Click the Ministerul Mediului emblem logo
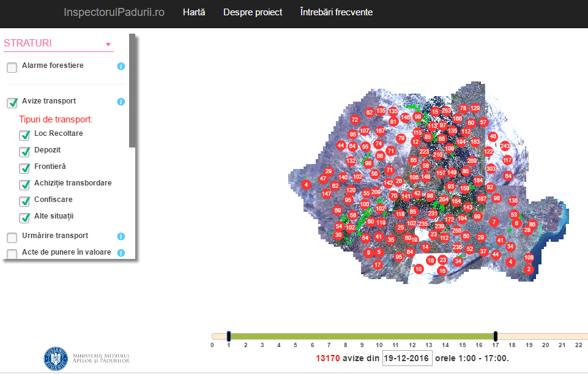Screen dimensions: 588x374 [x=56, y=358]
